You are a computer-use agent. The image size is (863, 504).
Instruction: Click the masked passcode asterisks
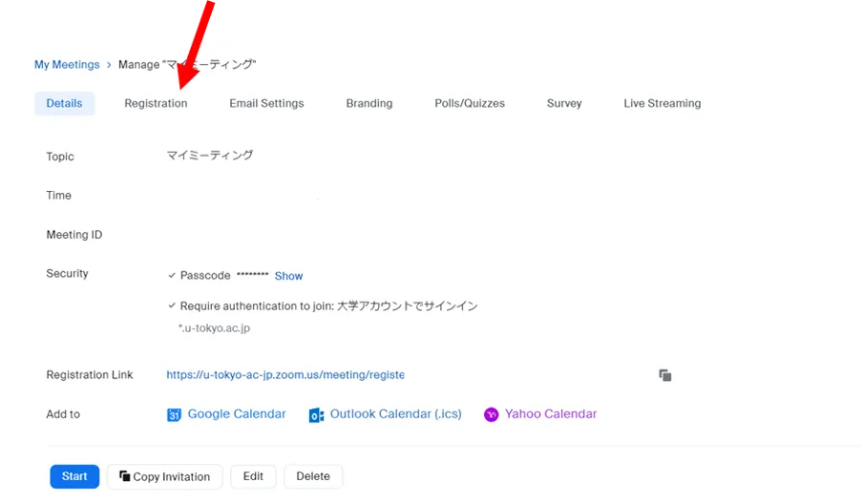point(252,276)
